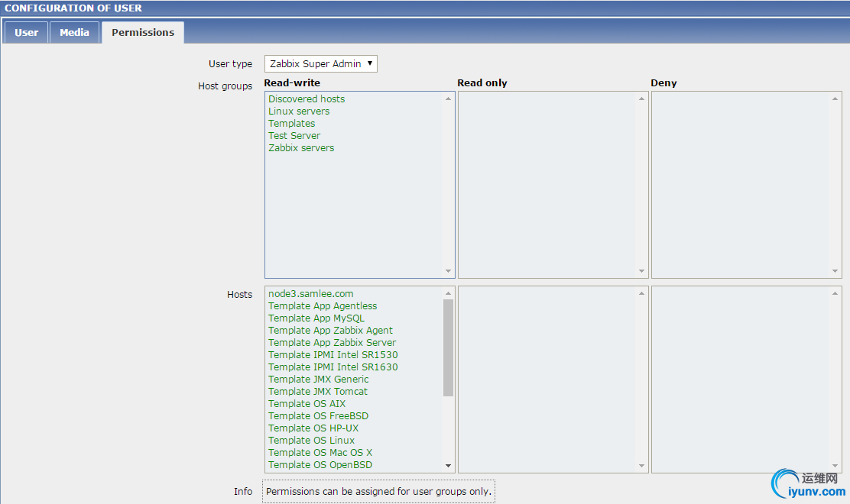
Task: Open the User type dropdown
Action: pos(321,64)
